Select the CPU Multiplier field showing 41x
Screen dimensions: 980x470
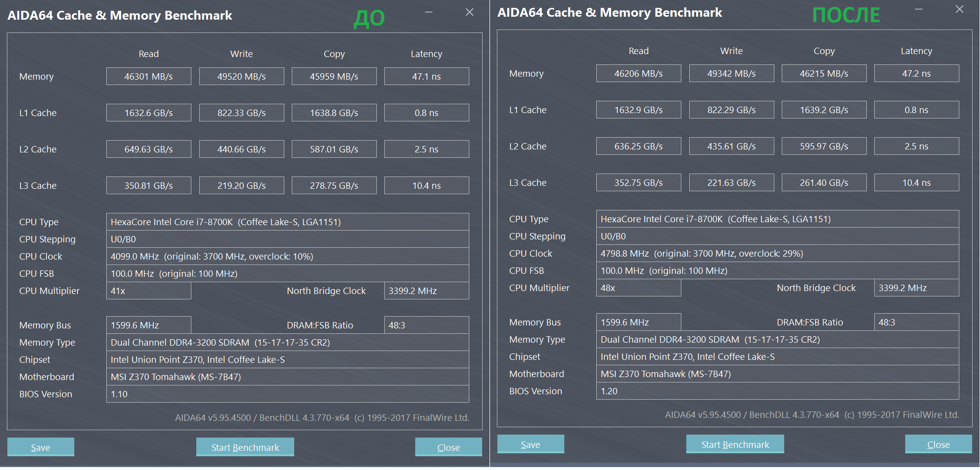coord(149,291)
